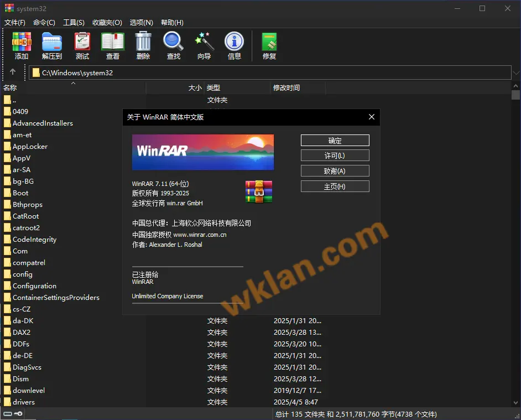Sort by Type (类型) column header
Viewport: 521px width, 420px height.
[237, 88]
